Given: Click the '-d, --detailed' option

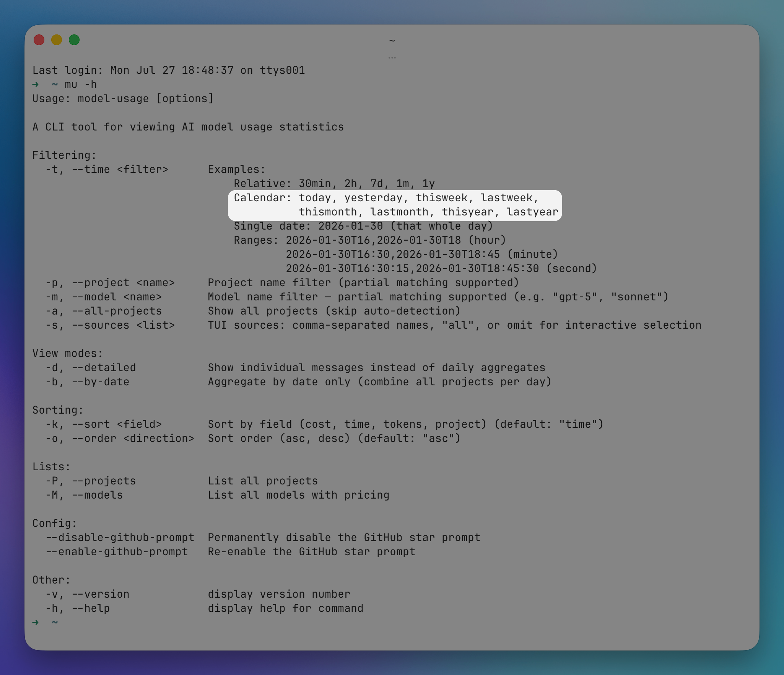Looking at the screenshot, I should click(91, 368).
